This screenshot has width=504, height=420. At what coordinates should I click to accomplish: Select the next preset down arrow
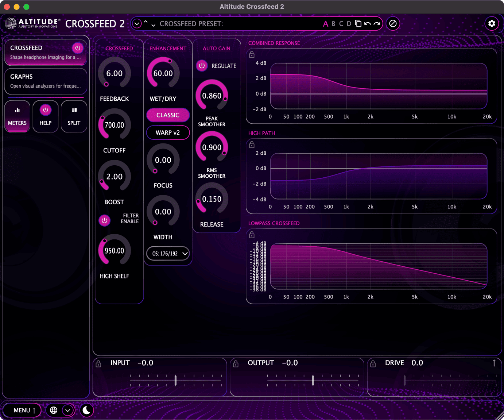coord(153,25)
